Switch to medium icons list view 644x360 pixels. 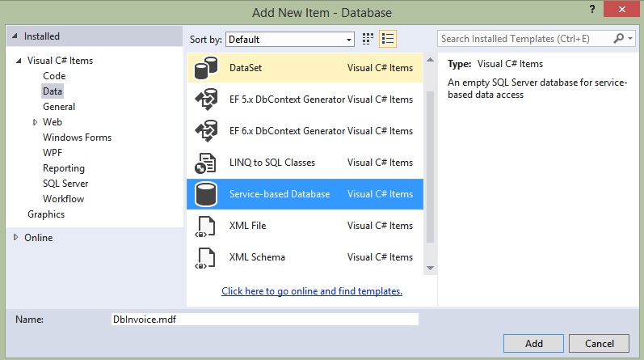pos(388,39)
